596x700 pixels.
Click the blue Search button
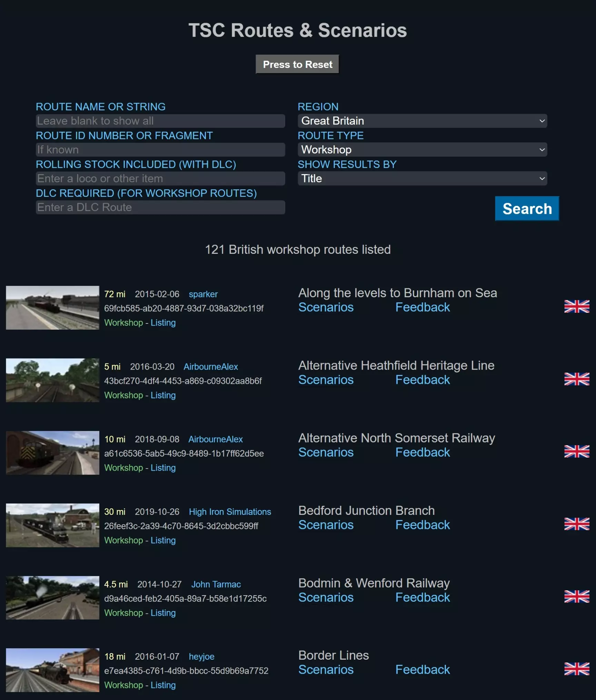[x=527, y=209]
